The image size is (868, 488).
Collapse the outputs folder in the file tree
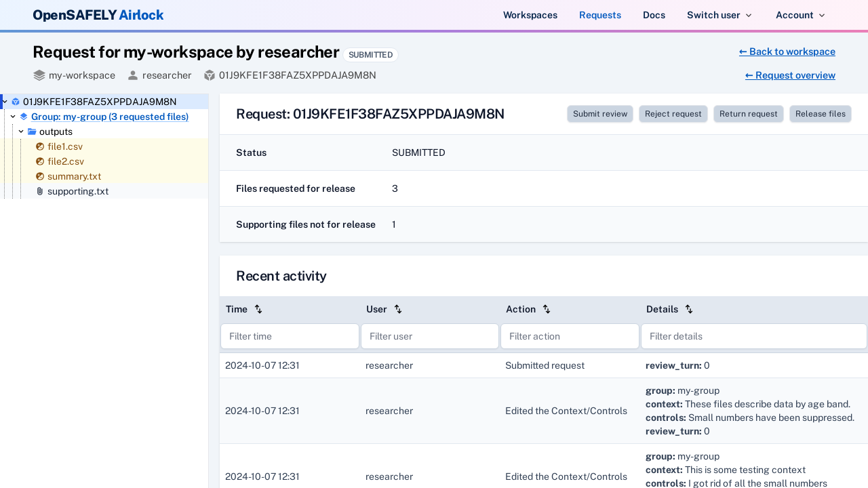20,131
